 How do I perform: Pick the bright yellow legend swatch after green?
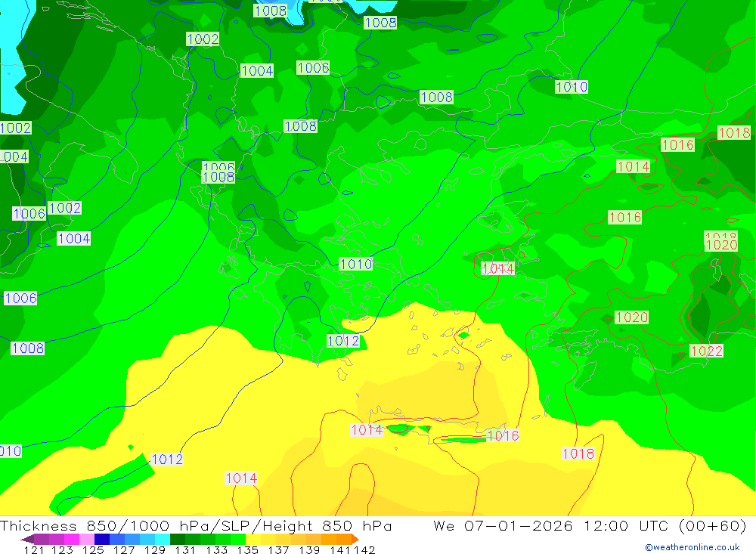point(253,539)
